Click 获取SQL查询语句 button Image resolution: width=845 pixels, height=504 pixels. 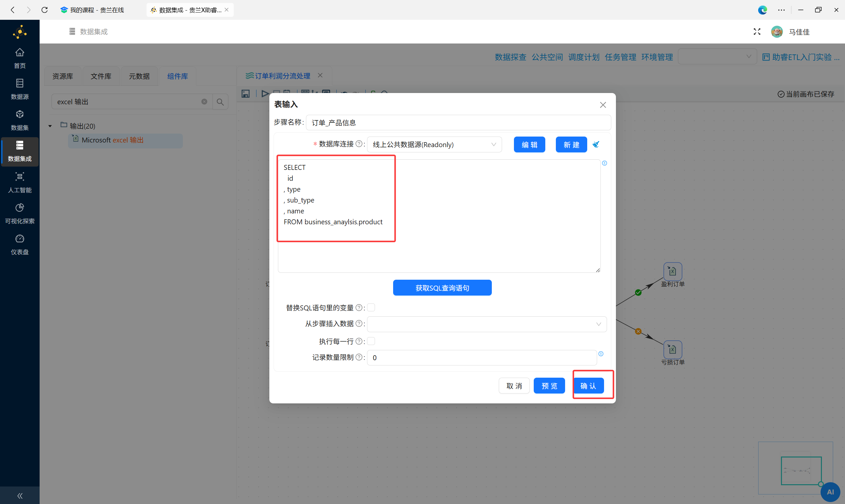tap(442, 288)
